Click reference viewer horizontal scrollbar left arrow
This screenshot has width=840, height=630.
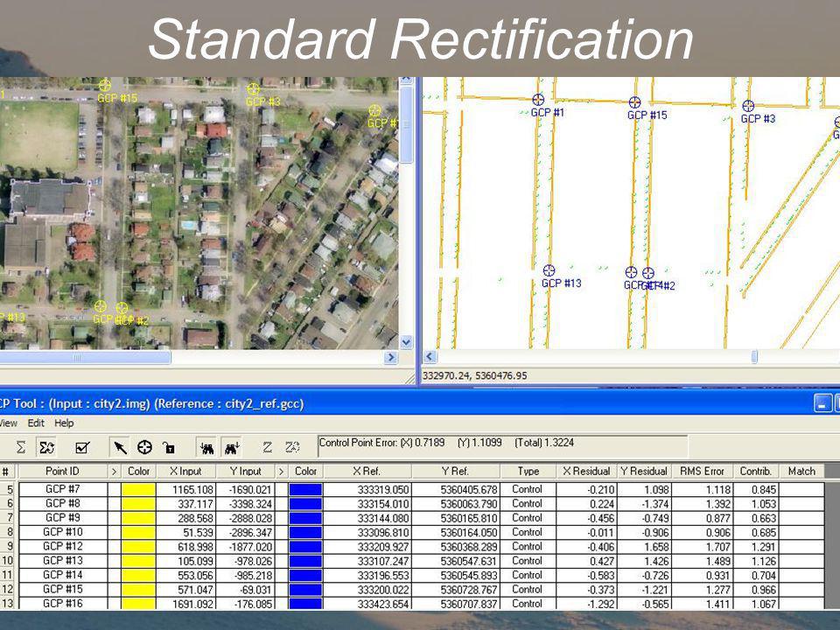click(x=430, y=357)
